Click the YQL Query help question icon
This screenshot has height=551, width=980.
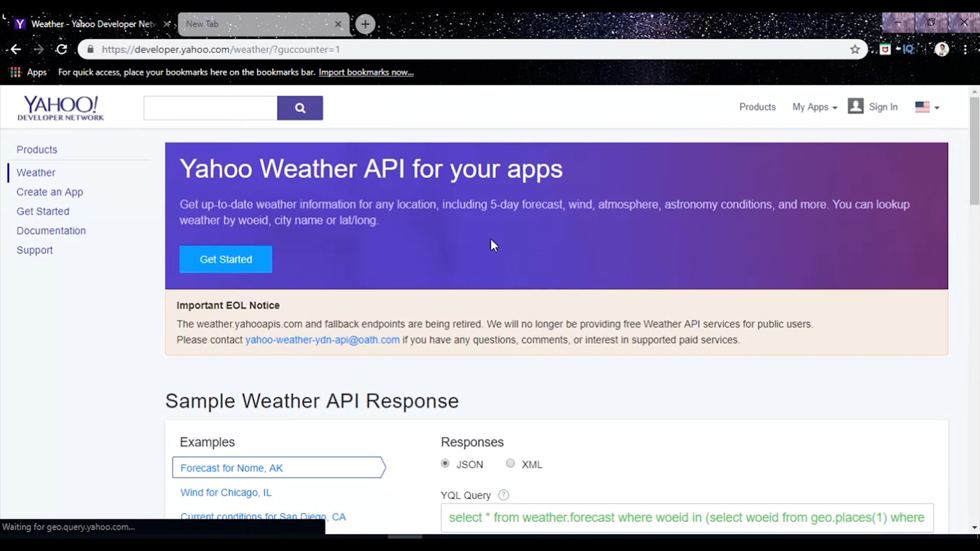click(x=503, y=495)
